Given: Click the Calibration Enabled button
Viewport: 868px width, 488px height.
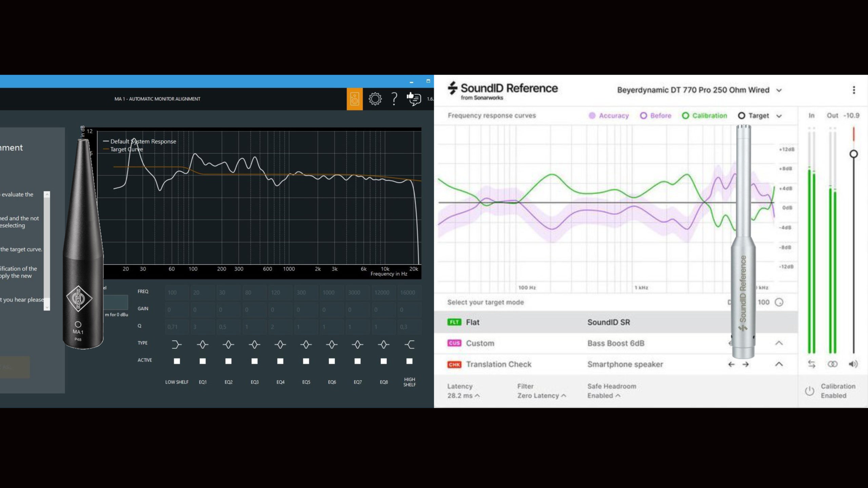Looking at the screenshot, I should [x=830, y=391].
